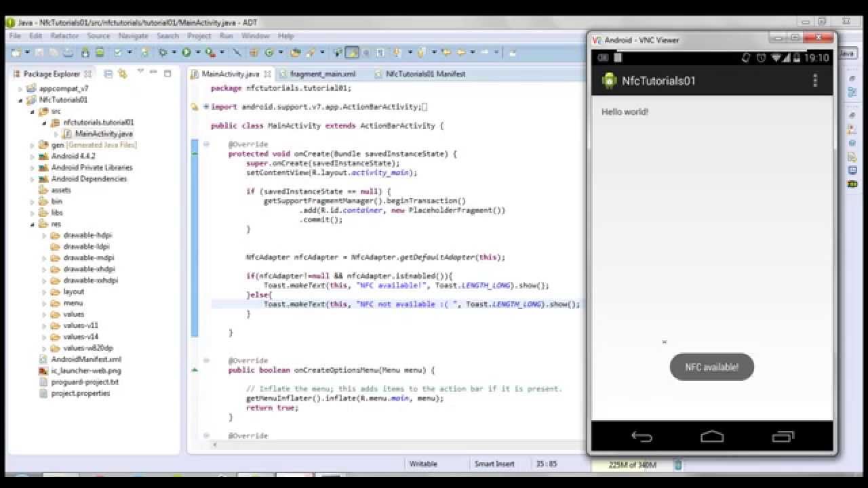Image resolution: width=868 pixels, height=488 pixels.
Task: Expand the layout folder
Action: coord(45,292)
